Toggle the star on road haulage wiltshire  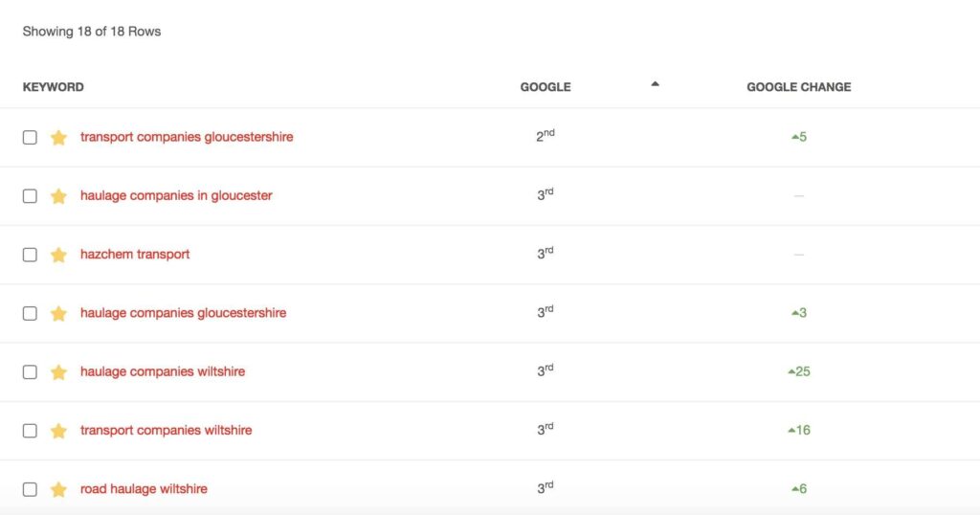58,489
